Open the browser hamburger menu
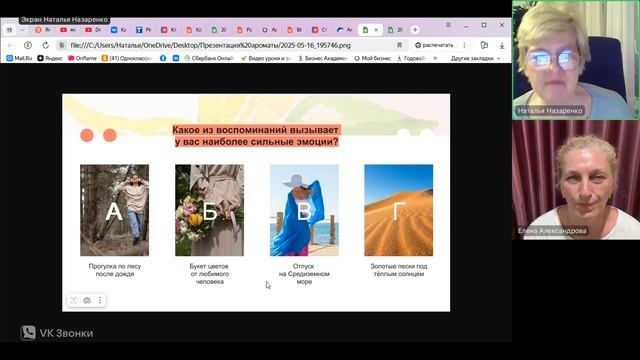The width and height of the screenshot is (640, 360). (x=448, y=25)
